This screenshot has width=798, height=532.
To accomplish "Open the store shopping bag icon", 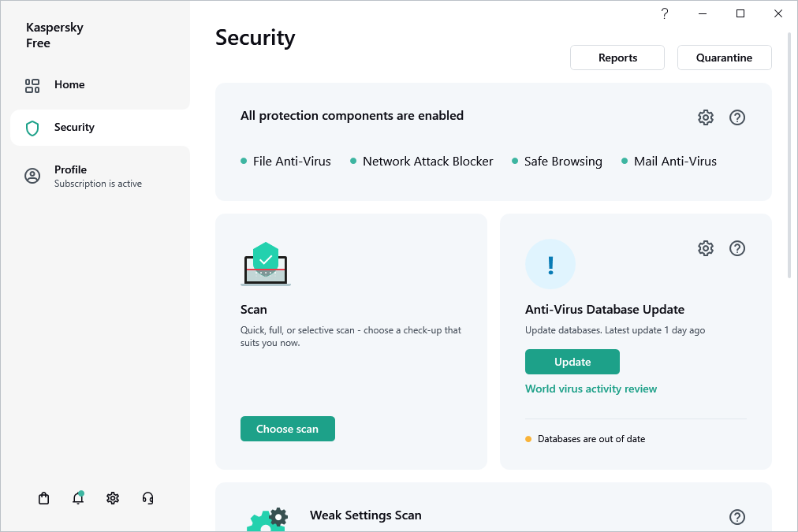I will coord(44,498).
